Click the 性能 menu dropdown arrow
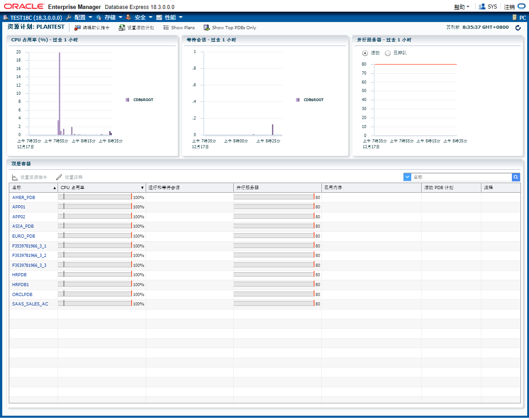 point(181,17)
